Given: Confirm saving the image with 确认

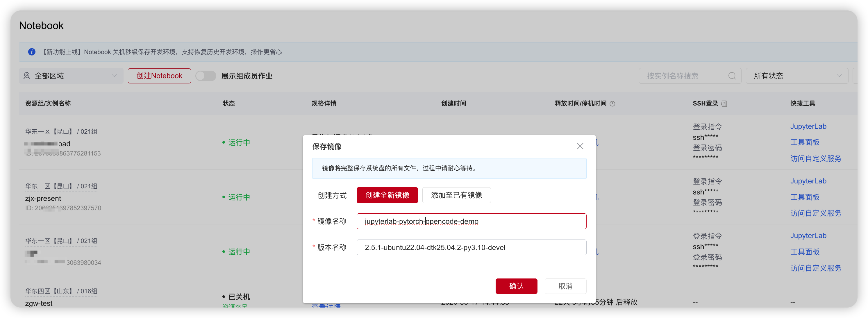Looking at the screenshot, I should click(x=516, y=286).
